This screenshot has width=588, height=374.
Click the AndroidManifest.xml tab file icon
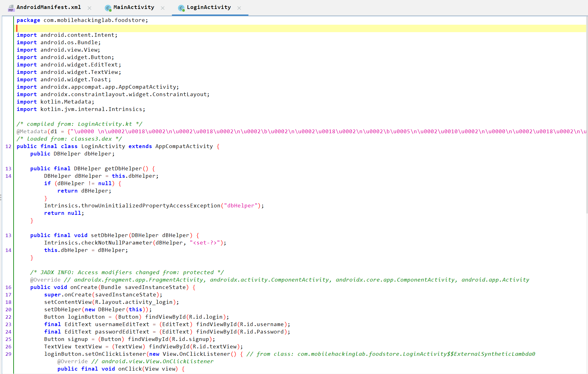click(11, 8)
